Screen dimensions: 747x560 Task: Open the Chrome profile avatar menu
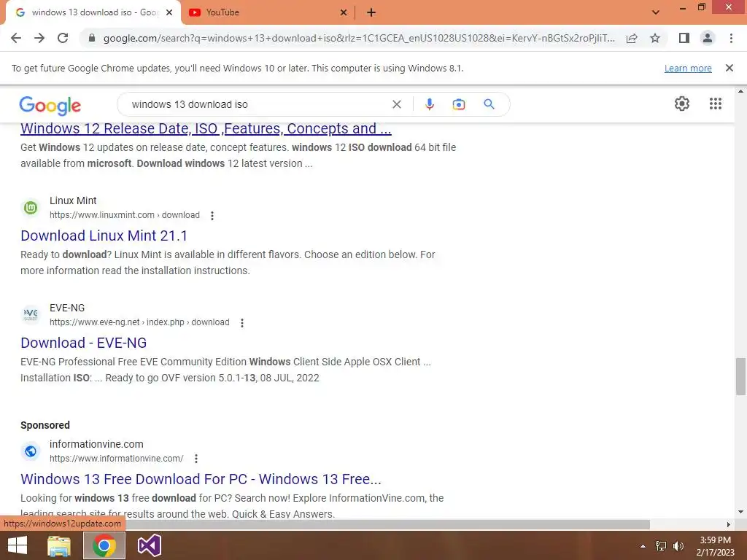(x=708, y=38)
